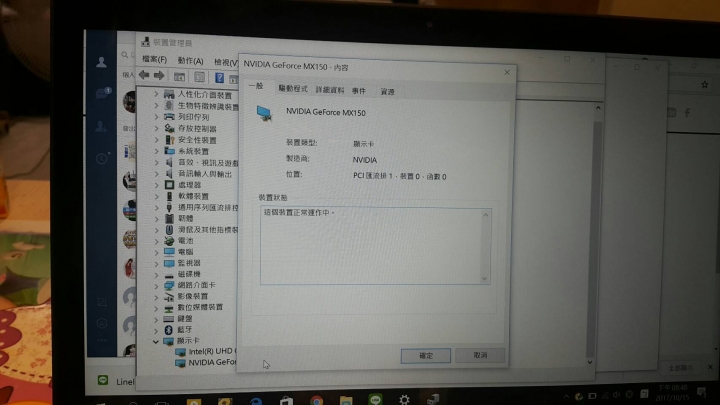Screen dimensions: 720x405
Task: Open the LINE app on the taskbar
Action: coord(375,399)
